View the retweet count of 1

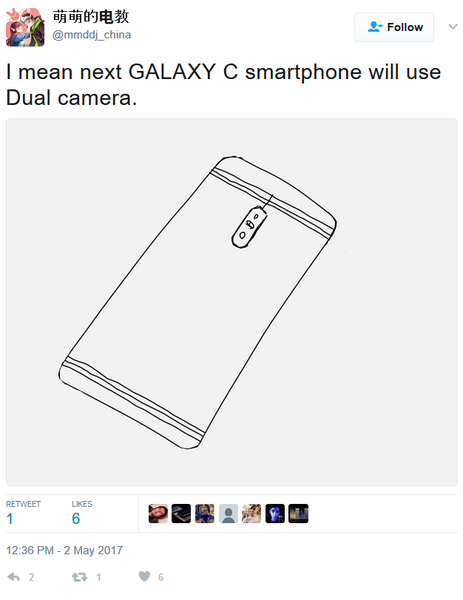23,513
